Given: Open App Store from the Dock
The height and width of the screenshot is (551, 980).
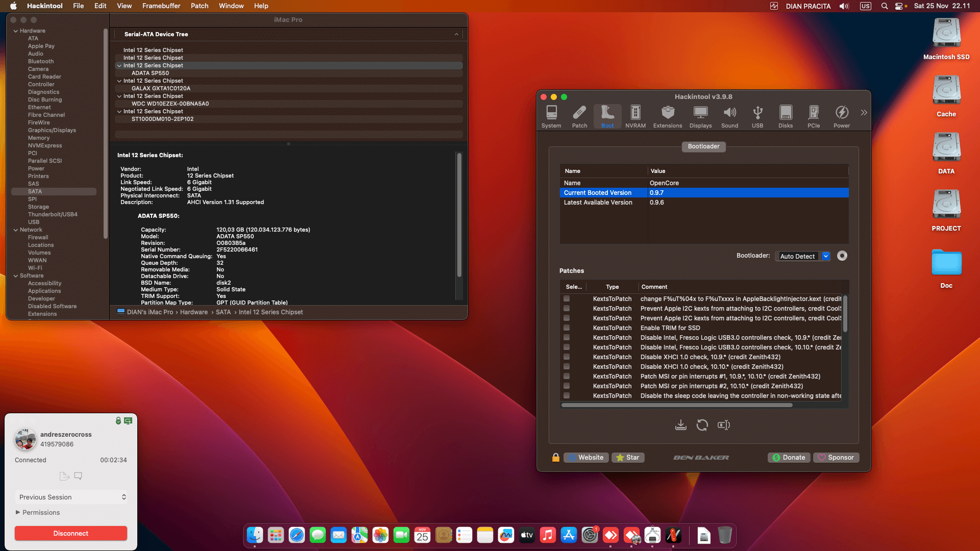Looking at the screenshot, I should pyautogui.click(x=569, y=535).
